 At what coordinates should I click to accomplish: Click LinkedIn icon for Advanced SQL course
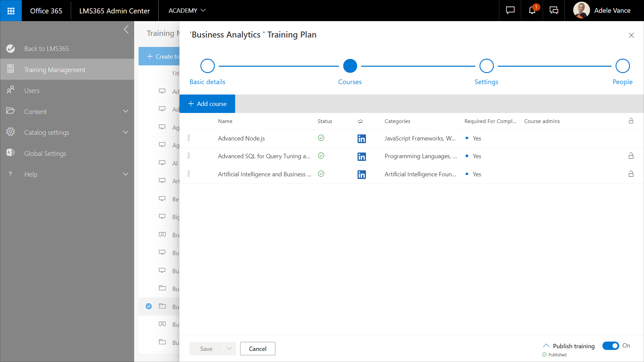[x=362, y=157]
